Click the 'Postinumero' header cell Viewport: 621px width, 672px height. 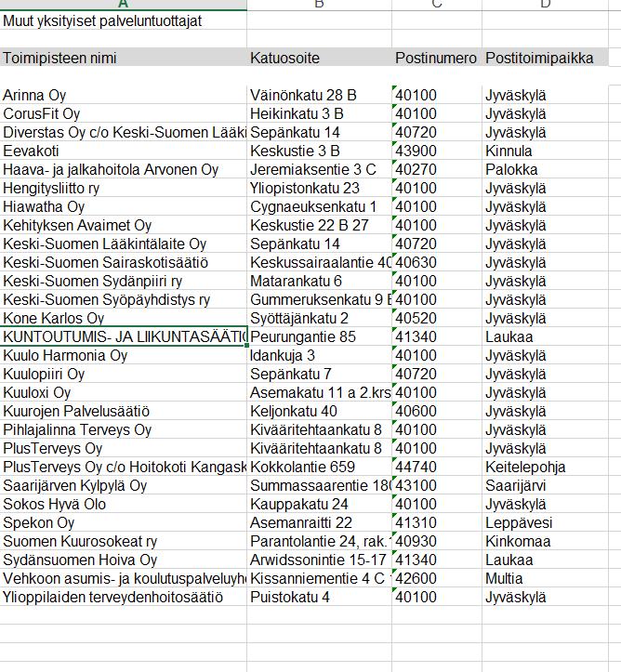pyautogui.click(x=437, y=58)
